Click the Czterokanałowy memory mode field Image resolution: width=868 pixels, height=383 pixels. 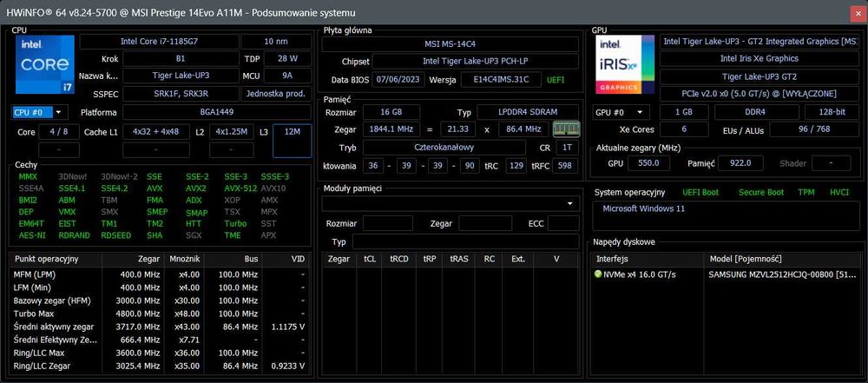tap(444, 148)
